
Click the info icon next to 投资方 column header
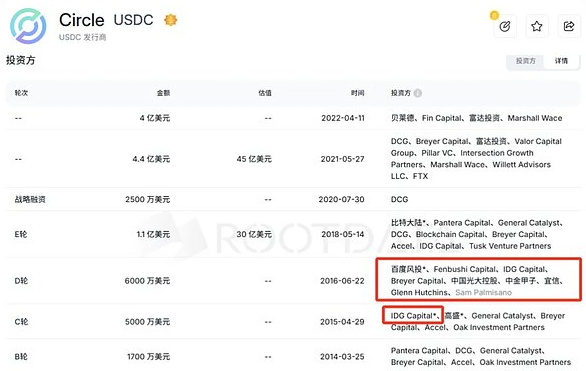[x=418, y=93]
